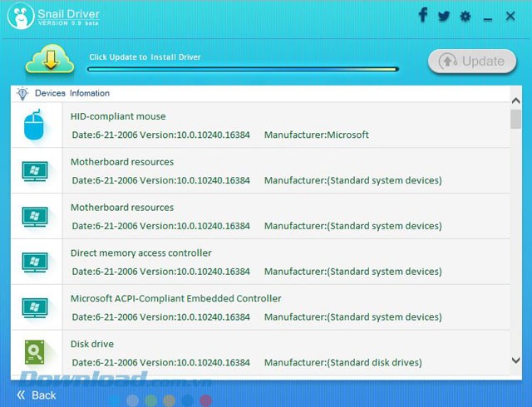Open the Facebook page icon
This screenshot has width=532, height=407.
(423, 15)
